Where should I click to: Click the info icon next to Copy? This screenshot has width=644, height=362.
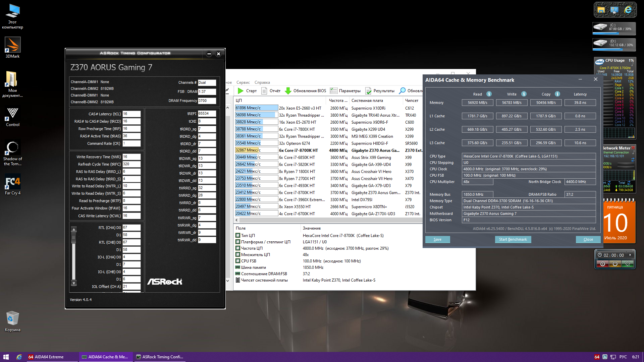tap(557, 94)
